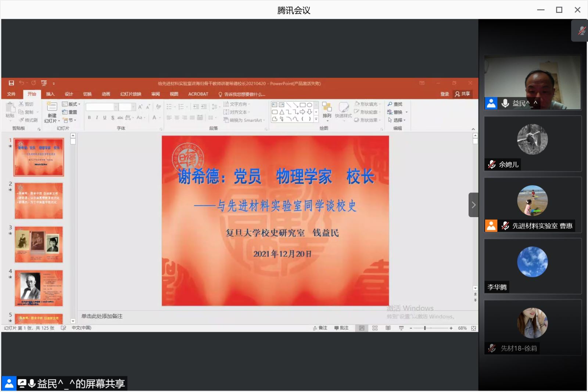Viewport: 588px width, 392px height.
Task: Click the New Slide (新建幻灯片) icon
Action: click(x=52, y=107)
